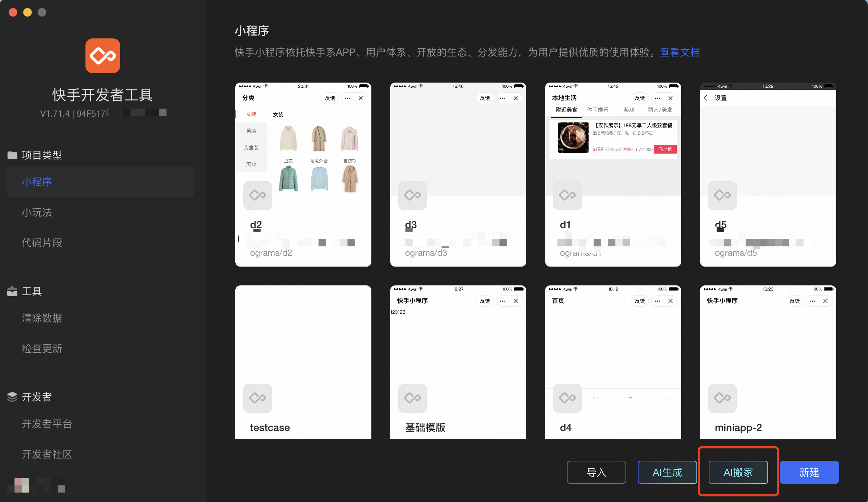Select 小程序 in the sidebar
Image resolution: width=868 pixels, height=502 pixels.
pos(37,182)
